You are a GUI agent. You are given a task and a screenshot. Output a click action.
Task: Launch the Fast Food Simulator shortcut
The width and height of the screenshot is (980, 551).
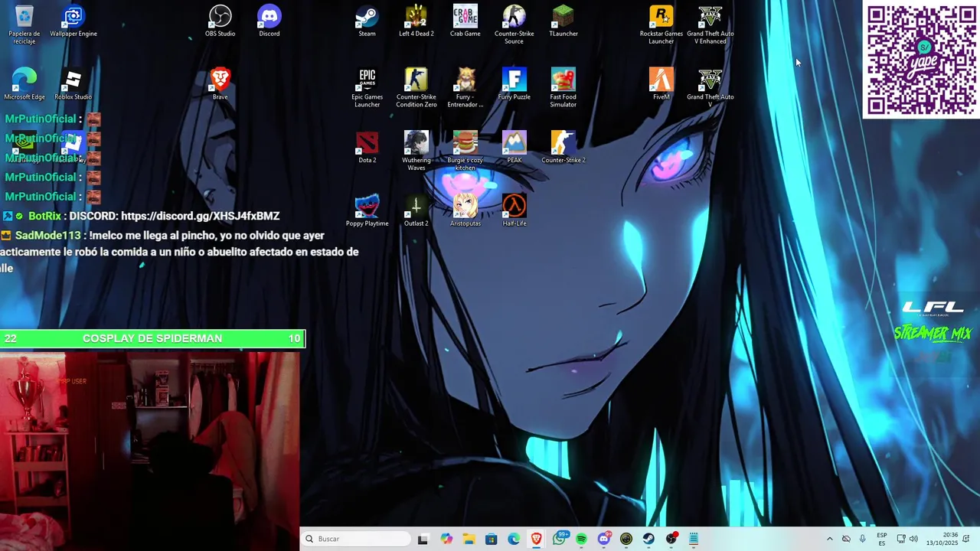click(x=563, y=88)
